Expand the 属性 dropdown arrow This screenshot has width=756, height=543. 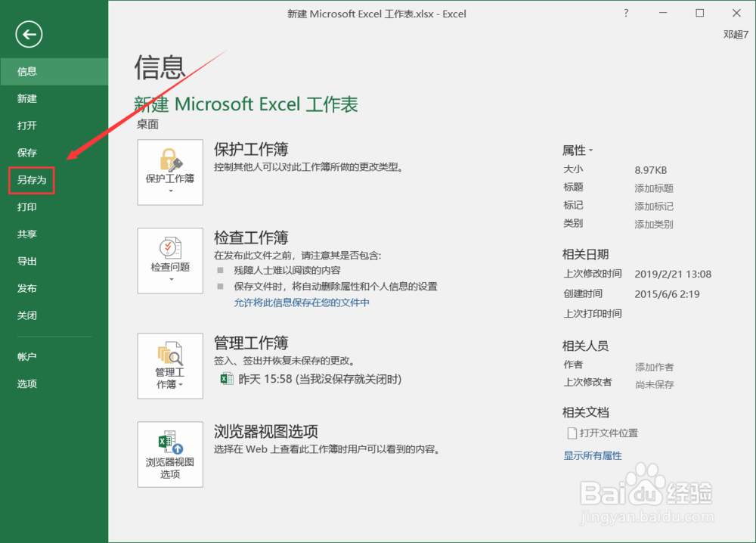[590, 151]
